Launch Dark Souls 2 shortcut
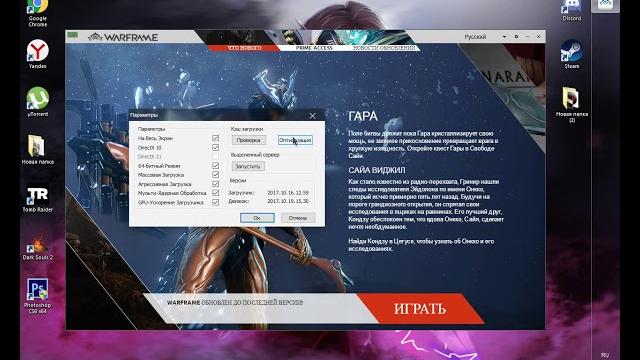The height and width of the screenshot is (360, 640). [38, 248]
